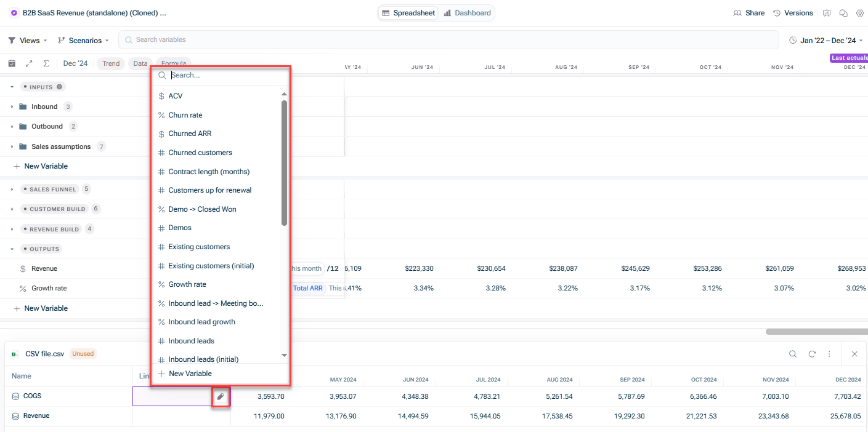Click the Sales assumptions folder icon
The image size is (868, 432).
point(23,146)
